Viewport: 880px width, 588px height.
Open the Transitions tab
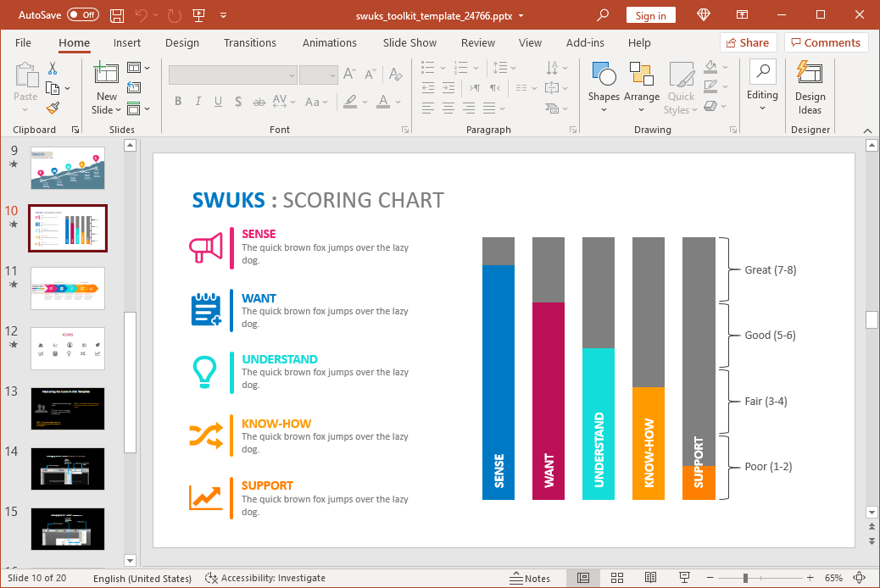click(249, 42)
